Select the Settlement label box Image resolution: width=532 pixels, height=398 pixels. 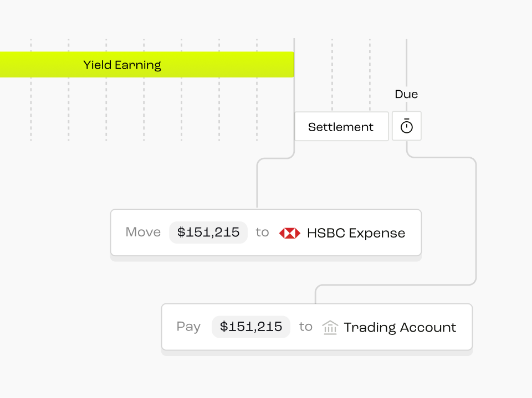[x=341, y=126]
